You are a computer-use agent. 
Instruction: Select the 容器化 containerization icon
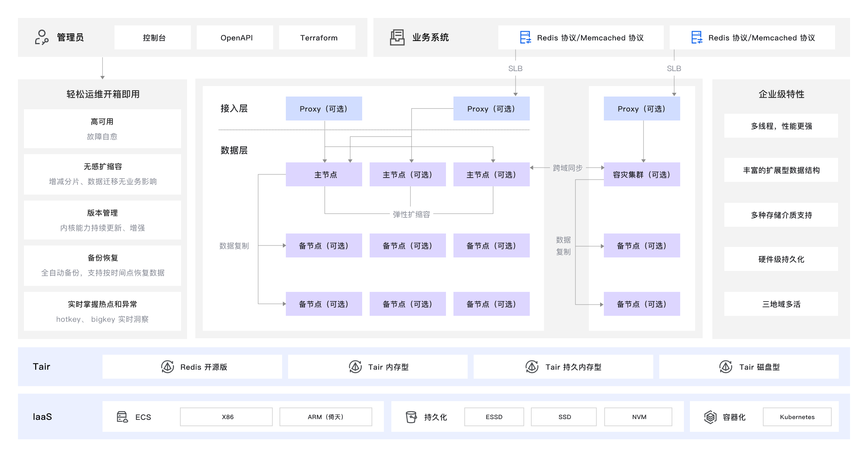click(x=710, y=416)
